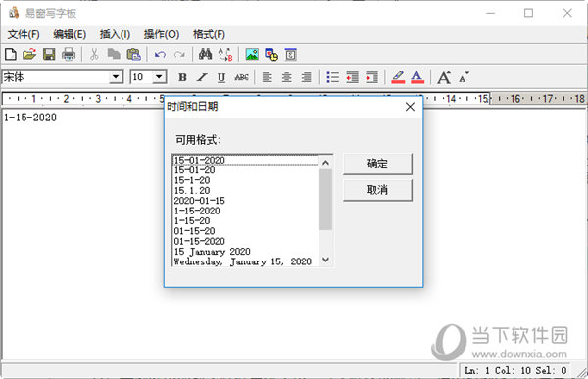Insert date and time toolbar icon
The image size is (588, 379).
tap(271, 55)
